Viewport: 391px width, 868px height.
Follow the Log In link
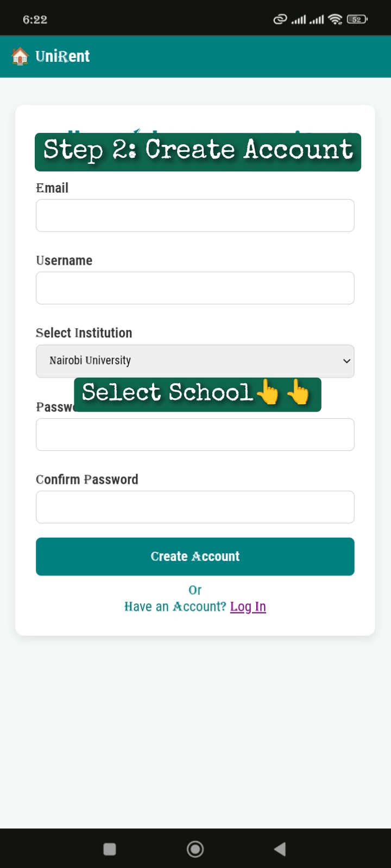[248, 607]
